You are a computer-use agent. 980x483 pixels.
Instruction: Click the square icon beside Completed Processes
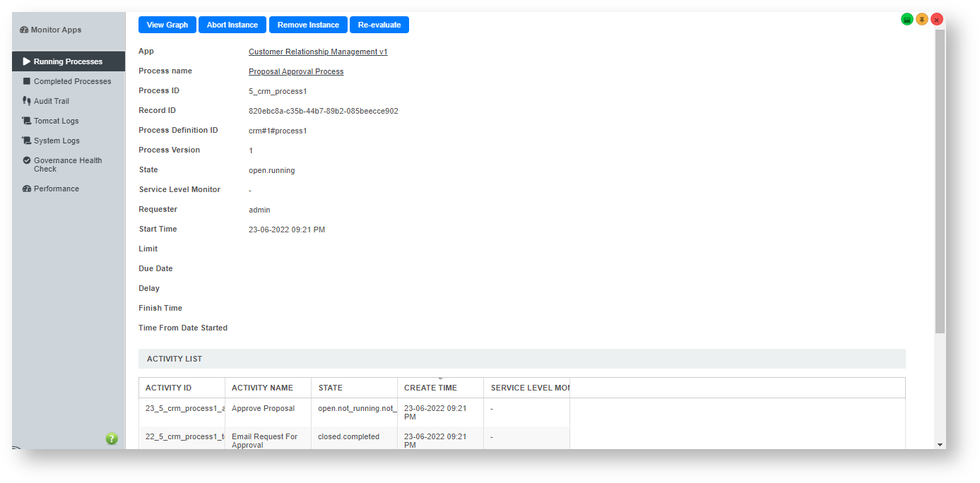[27, 81]
